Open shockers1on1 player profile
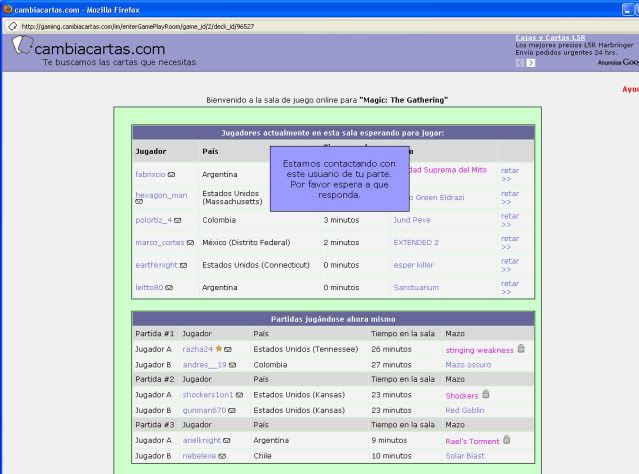The width and height of the screenshot is (639, 474). click(x=208, y=395)
